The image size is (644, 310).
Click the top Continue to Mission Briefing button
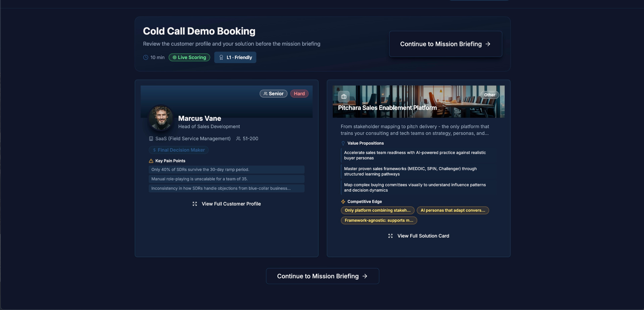445,44
